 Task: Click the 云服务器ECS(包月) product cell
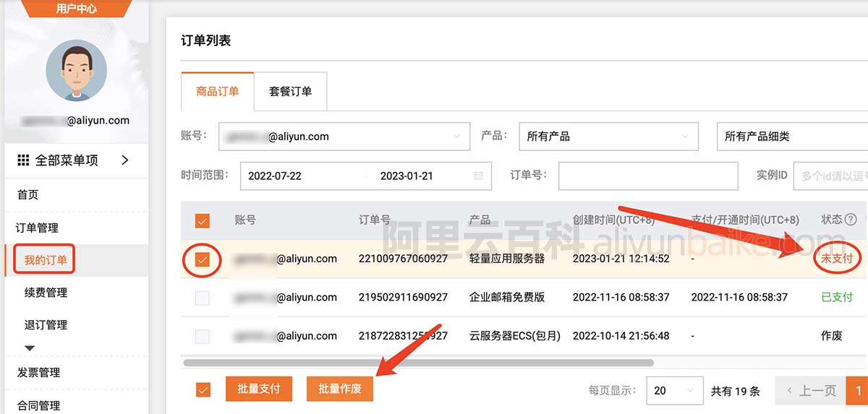pos(514,336)
